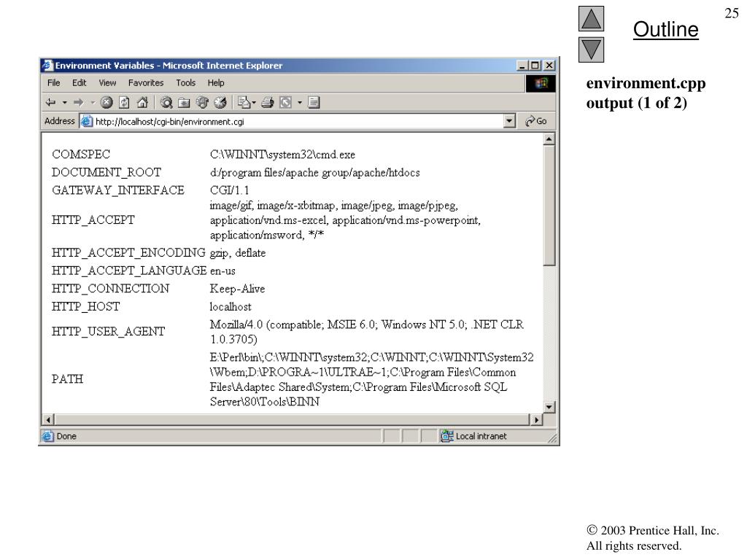747x560 pixels.
Task: Click the Local intranet status text
Action: (x=481, y=436)
